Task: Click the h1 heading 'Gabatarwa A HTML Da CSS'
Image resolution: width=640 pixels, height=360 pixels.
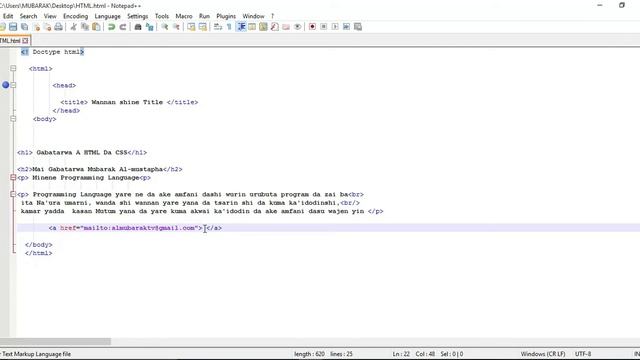Action: [82, 152]
